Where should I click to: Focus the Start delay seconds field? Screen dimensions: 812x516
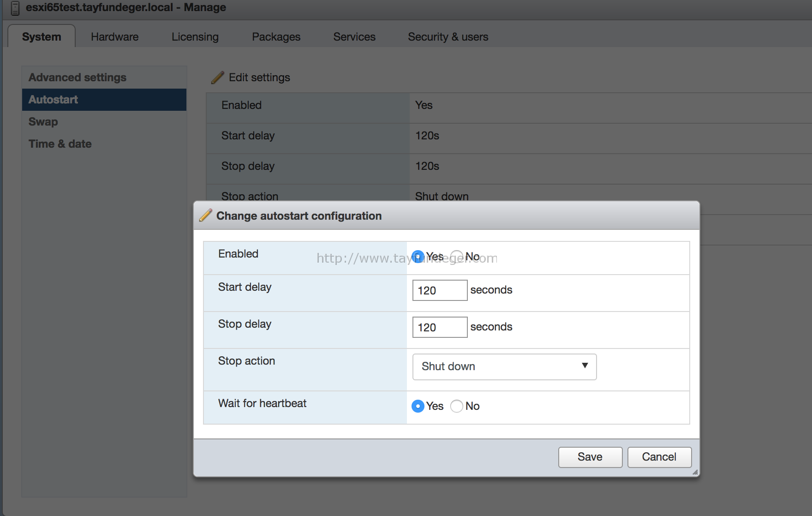[440, 290]
